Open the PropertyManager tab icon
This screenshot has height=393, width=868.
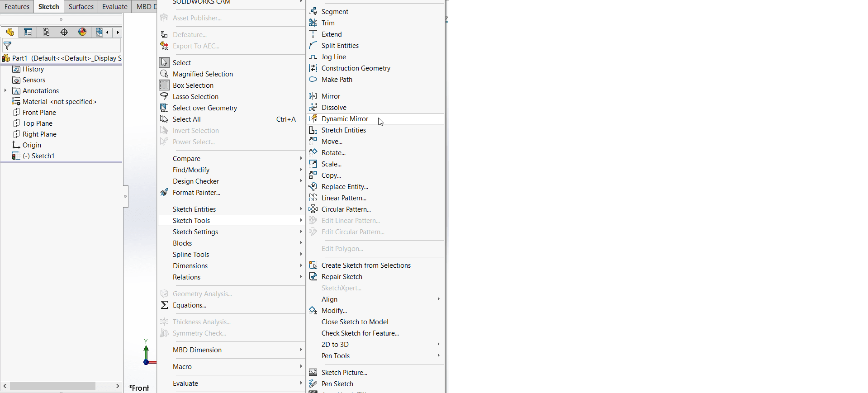click(x=28, y=32)
